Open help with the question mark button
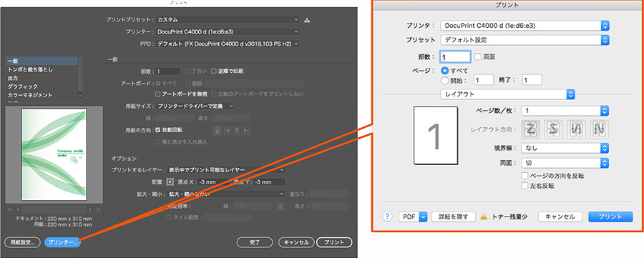The height and width of the screenshot is (258, 644). pyautogui.click(x=387, y=217)
